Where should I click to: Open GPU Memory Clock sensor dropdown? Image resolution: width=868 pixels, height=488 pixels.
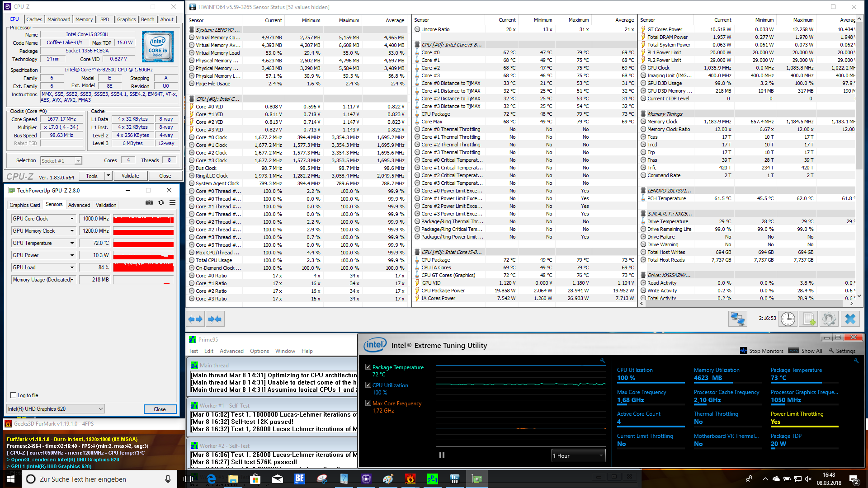pos(72,231)
